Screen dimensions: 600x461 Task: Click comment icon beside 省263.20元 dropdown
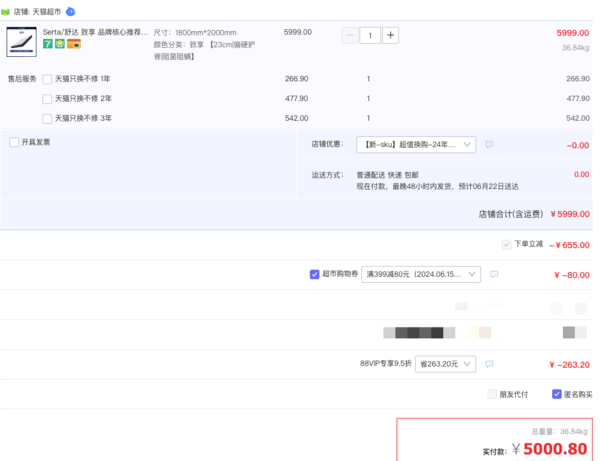tap(489, 364)
